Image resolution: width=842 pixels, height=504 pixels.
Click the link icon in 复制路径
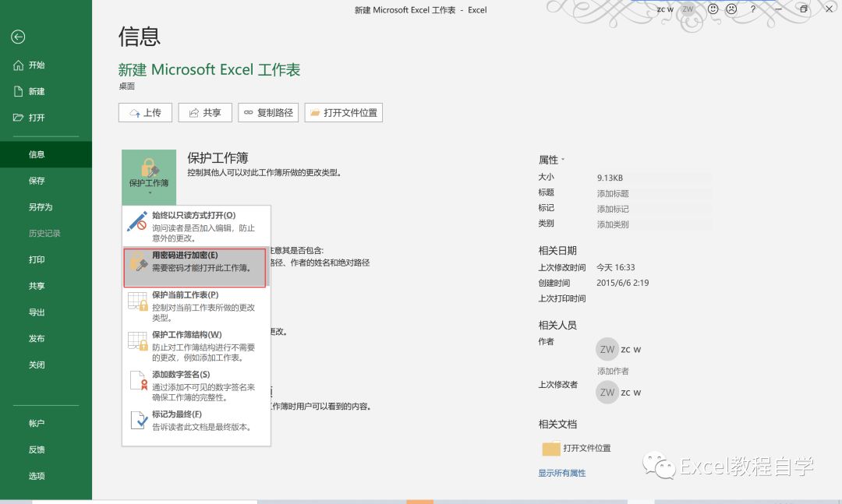[248, 112]
